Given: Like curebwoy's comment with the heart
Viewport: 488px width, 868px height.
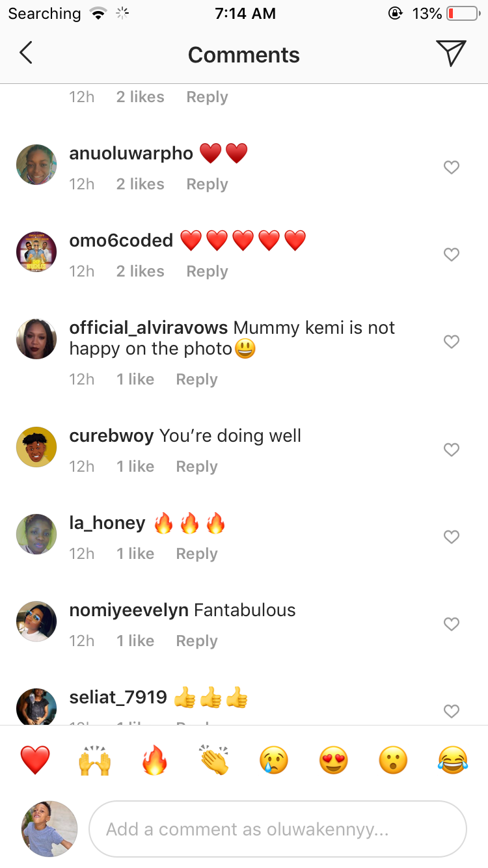Looking at the screenshot, I should point(452,450).
